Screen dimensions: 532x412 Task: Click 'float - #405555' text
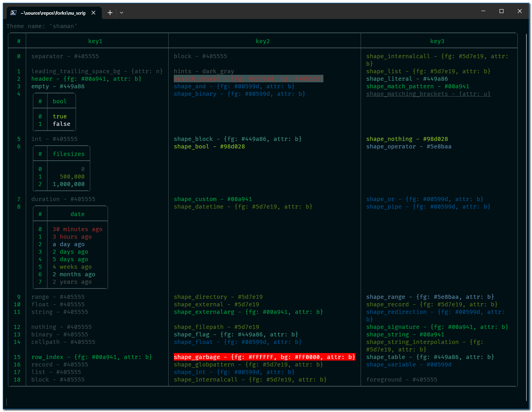pos(58,304)
